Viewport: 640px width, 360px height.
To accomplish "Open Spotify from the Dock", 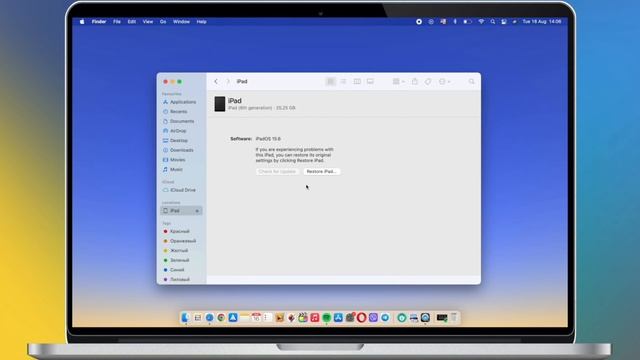I will coord(327,318).
